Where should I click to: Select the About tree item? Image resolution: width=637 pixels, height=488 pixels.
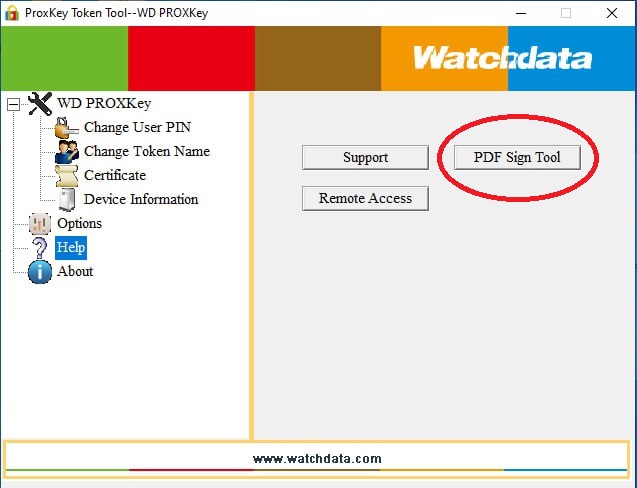(x=75, y=271)
